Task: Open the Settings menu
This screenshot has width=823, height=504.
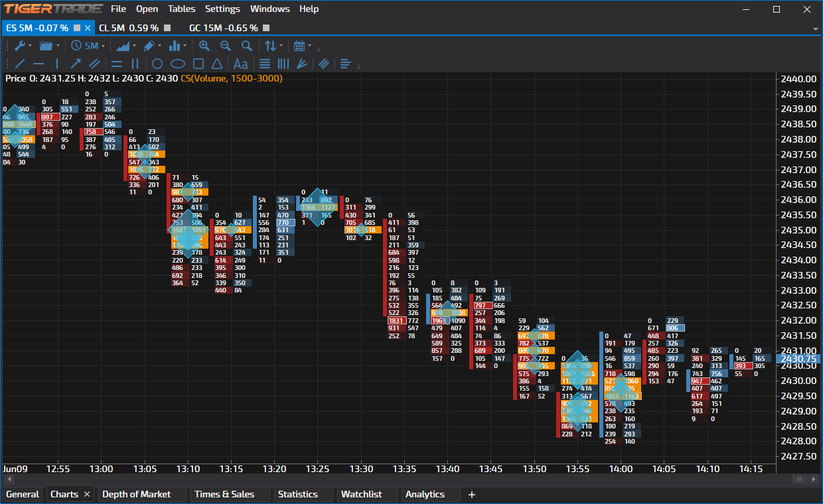Action: (x=222, y=9)
